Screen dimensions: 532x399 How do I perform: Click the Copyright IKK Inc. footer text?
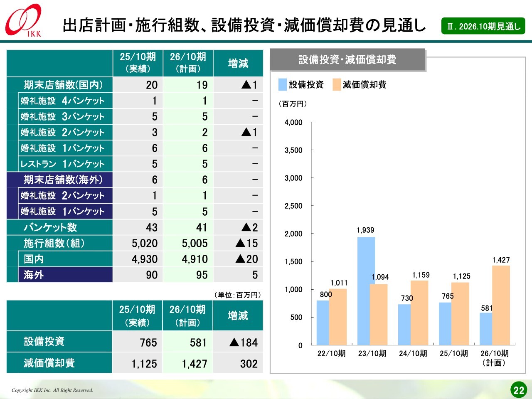[x=52, y=390]
